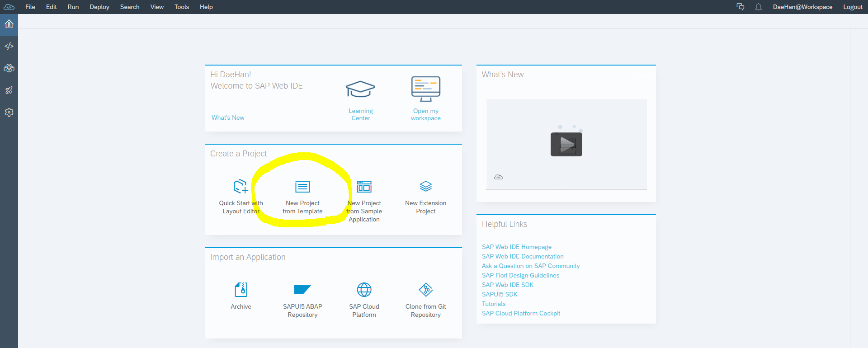
Task: Open the Storyboard cubes icon in sidebar
Action: [9, 68]
